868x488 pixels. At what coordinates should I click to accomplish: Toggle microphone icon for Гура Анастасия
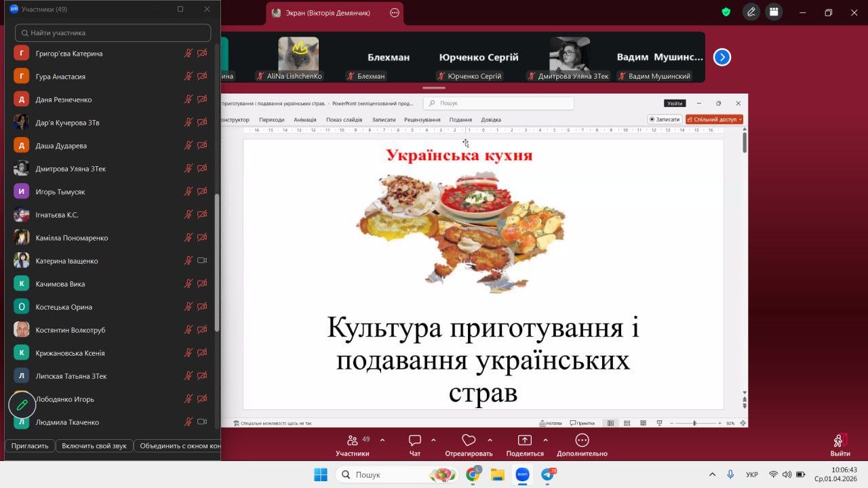[x=189, y=76]
